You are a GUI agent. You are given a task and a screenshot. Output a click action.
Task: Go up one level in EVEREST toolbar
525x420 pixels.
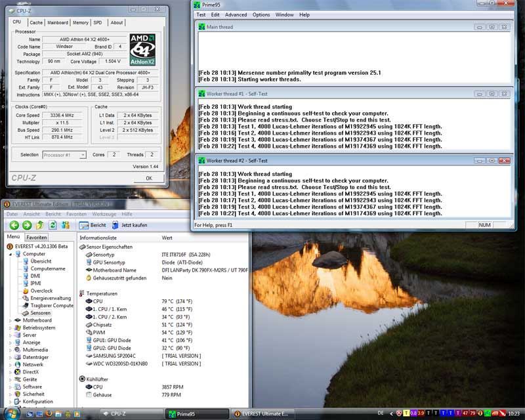tap(39, 225)
